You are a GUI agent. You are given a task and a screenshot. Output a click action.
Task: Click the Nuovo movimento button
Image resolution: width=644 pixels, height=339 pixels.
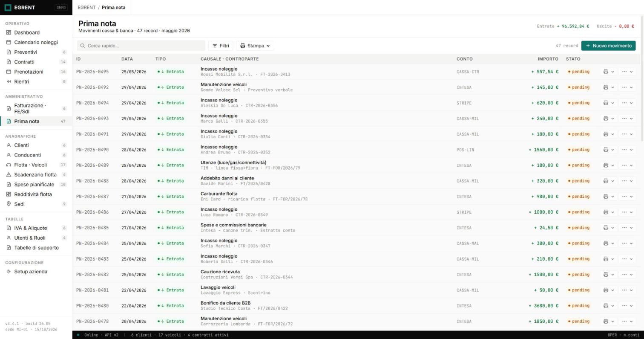[608, 46]
